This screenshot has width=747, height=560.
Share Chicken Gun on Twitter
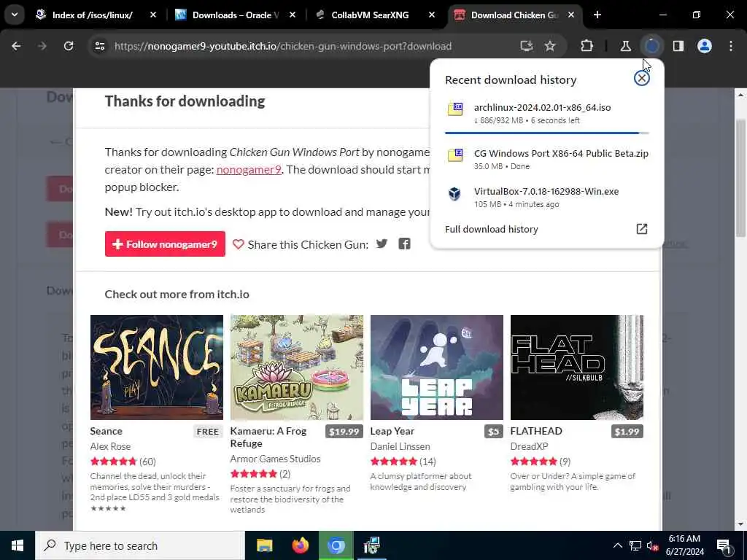tap(382, 244)
